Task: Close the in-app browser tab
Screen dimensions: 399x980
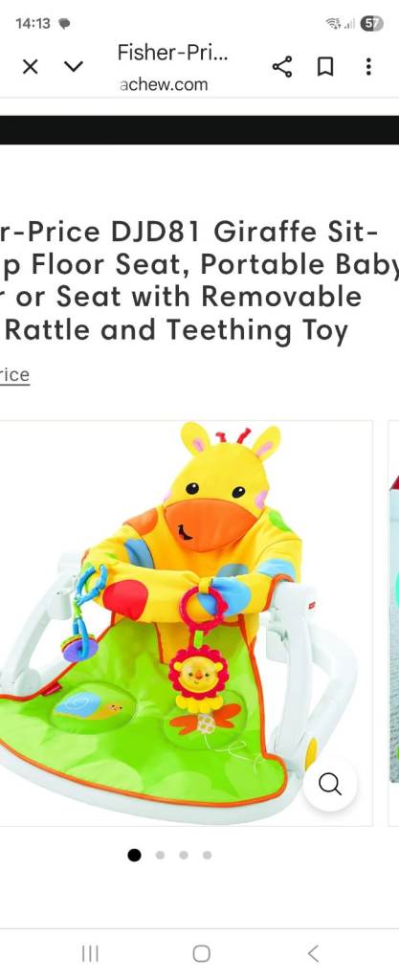Action: (30, 66)
